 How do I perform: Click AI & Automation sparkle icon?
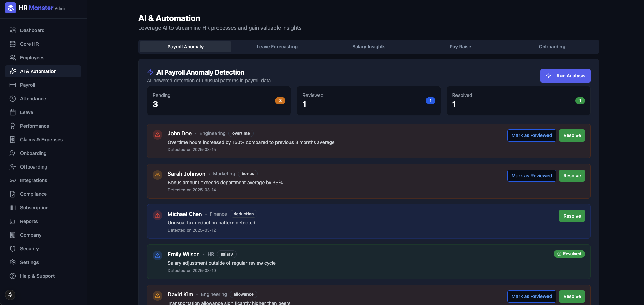[x=13, y=71]
